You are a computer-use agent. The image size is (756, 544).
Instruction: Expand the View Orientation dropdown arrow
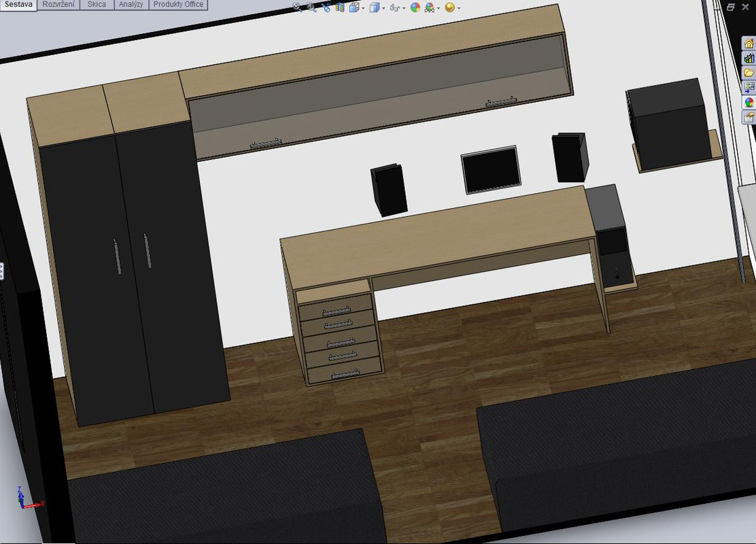[363, 8]
